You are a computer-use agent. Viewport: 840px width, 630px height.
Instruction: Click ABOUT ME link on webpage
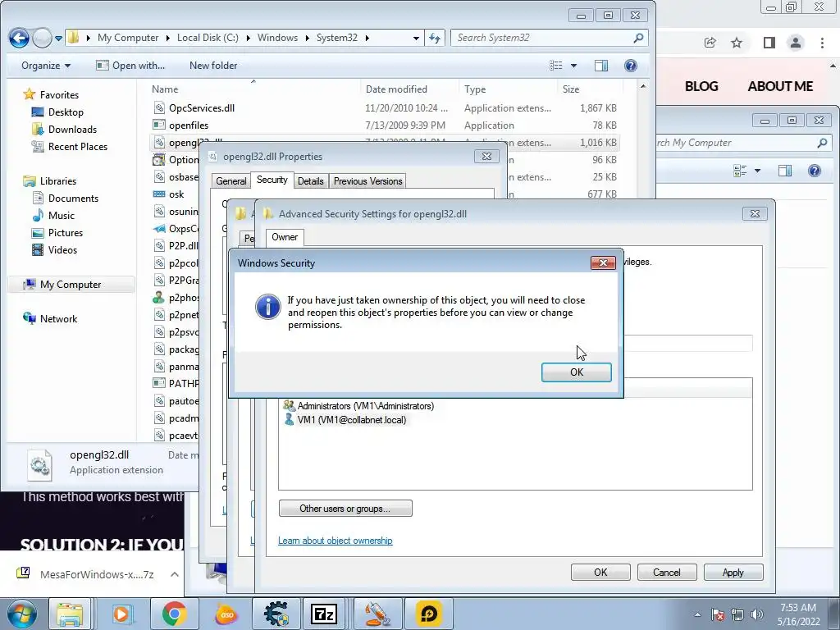780,86
